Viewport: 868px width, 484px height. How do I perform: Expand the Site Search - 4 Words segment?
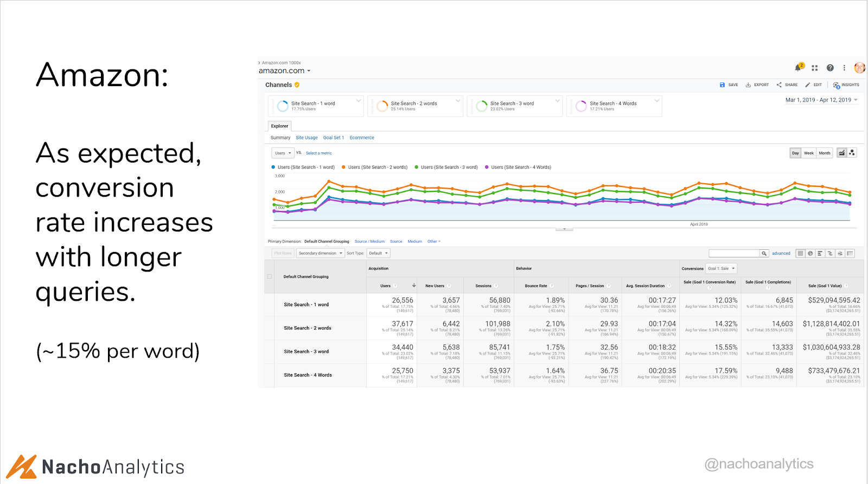tap(657, 101)
